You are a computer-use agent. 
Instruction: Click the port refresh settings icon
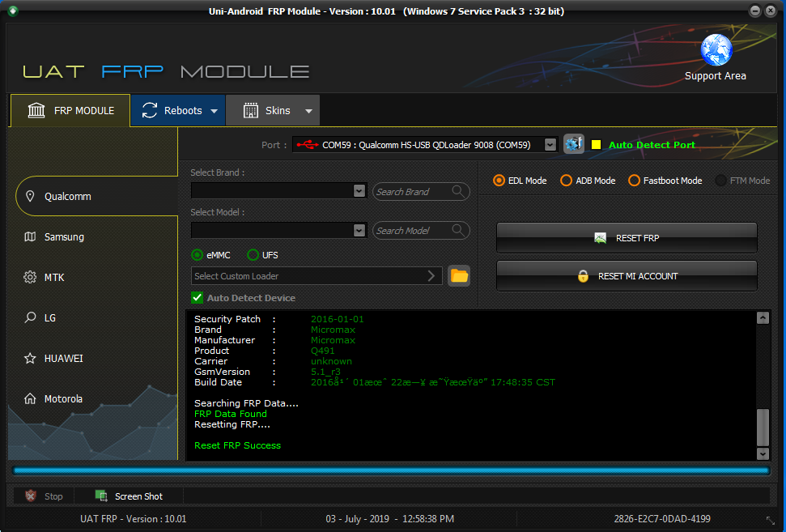coord(573,144)
